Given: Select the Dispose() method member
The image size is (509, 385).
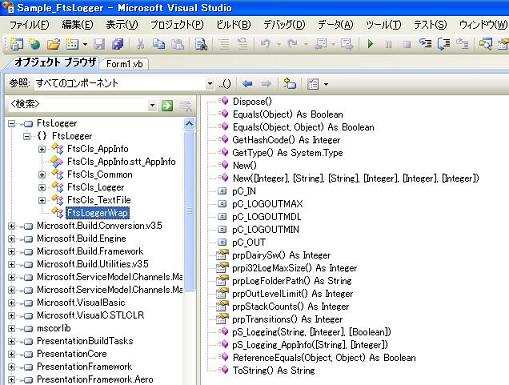Looking at the screenshot, I should [252, 101].
